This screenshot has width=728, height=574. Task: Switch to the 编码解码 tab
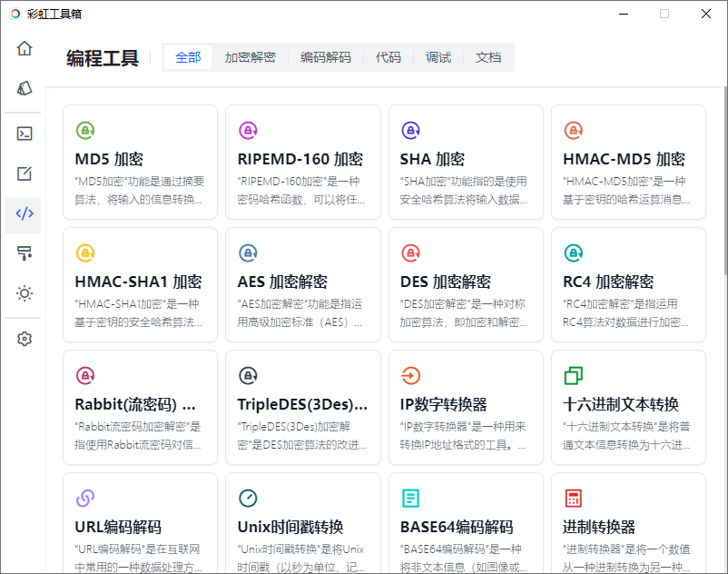[x=326, y=57]
